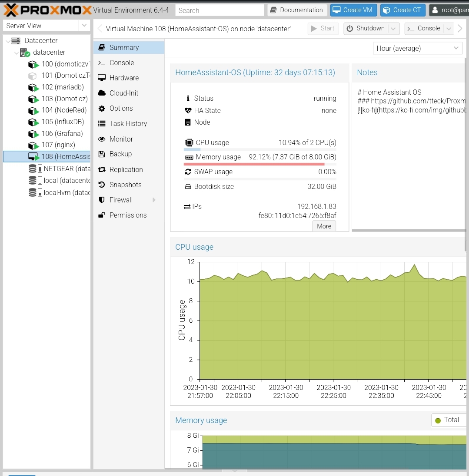Click the Snapshots history icon

(x=102, y=185)
